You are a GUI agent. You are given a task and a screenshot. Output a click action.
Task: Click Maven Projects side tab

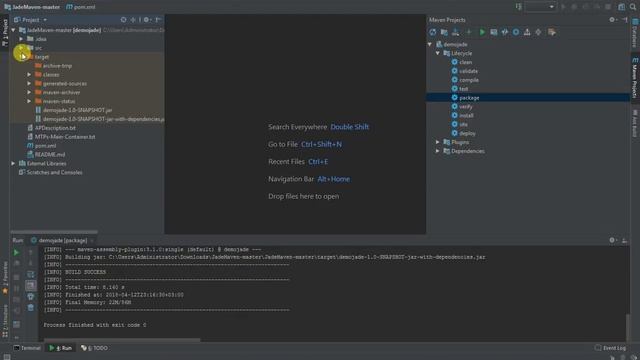(x=635, y=78)
